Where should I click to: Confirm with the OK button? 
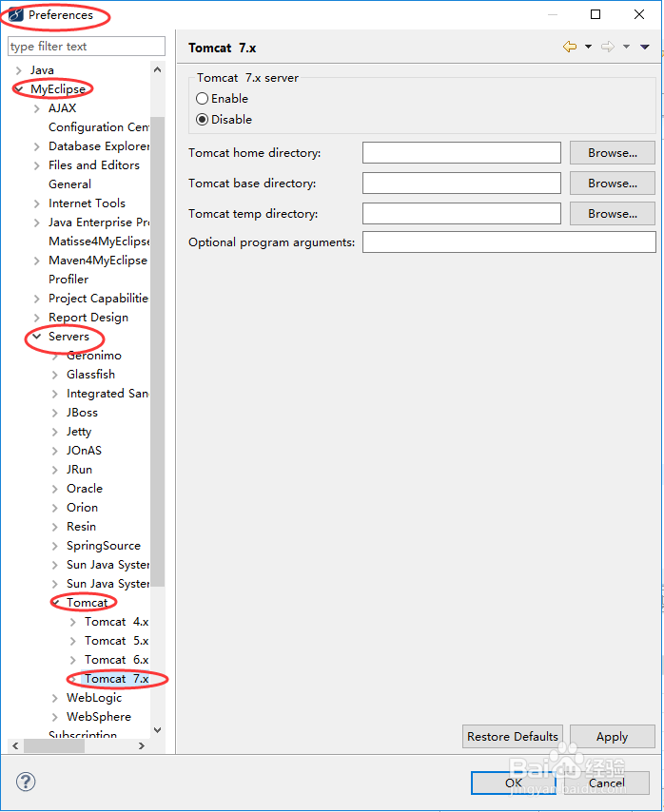[x=514, y=783]
